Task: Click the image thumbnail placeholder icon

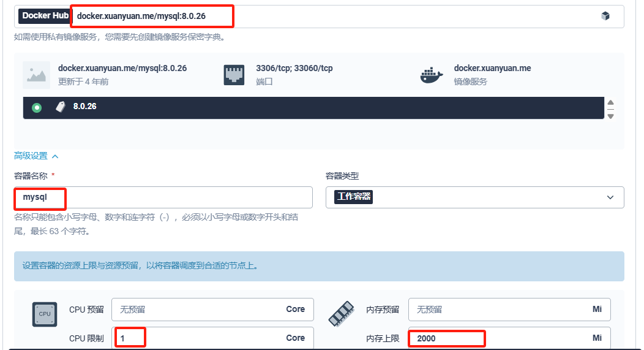Action: [x=36, y=75]
